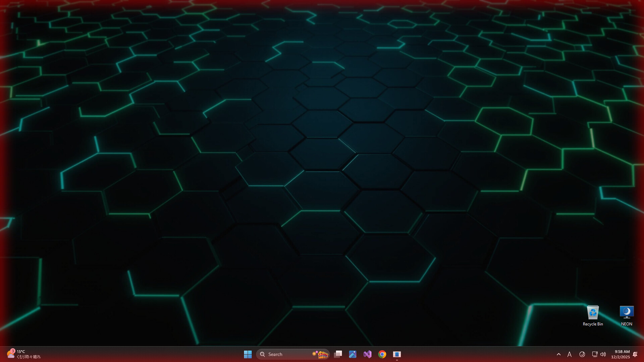Launch Google Chrome from the taskbar
Screen dimensions: 644x362
(382, 354)
